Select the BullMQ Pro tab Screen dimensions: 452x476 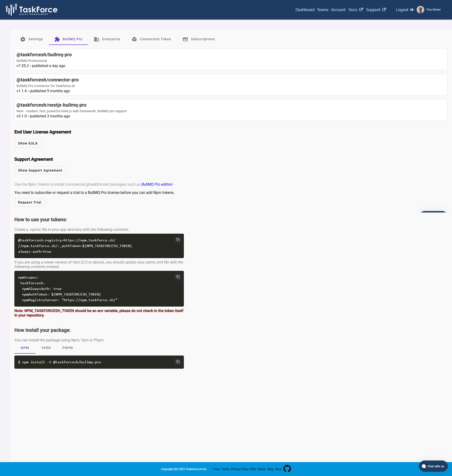click(68, 39)
